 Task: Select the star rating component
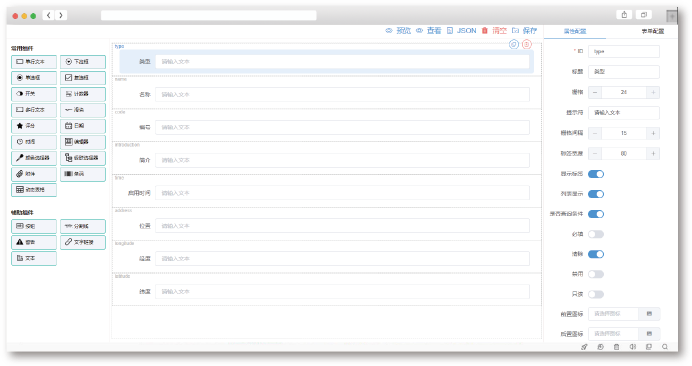click(34, 126)
